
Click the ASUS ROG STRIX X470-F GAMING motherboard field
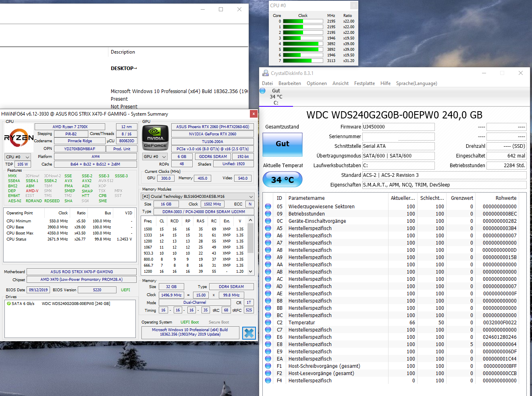click(82, 272)
